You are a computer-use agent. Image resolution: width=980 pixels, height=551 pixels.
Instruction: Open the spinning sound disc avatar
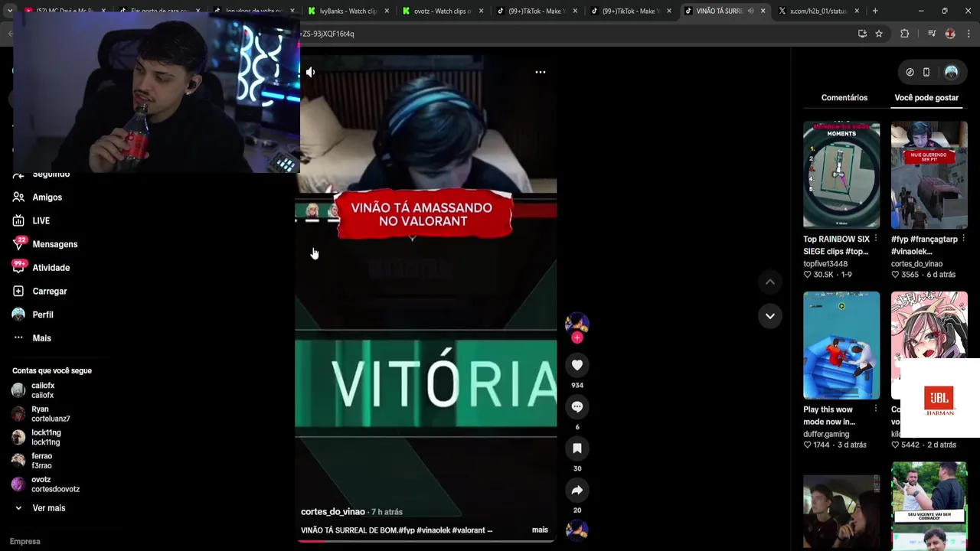pyautogui.click(x=577, y=530)
